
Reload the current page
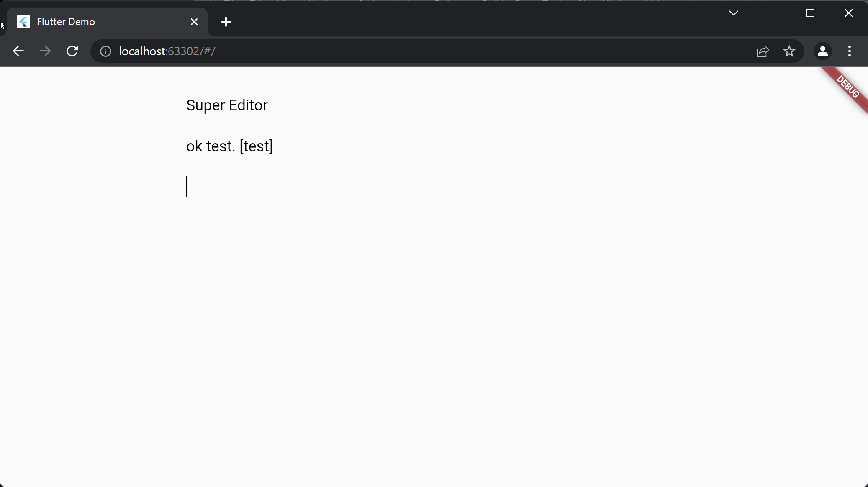72,51
